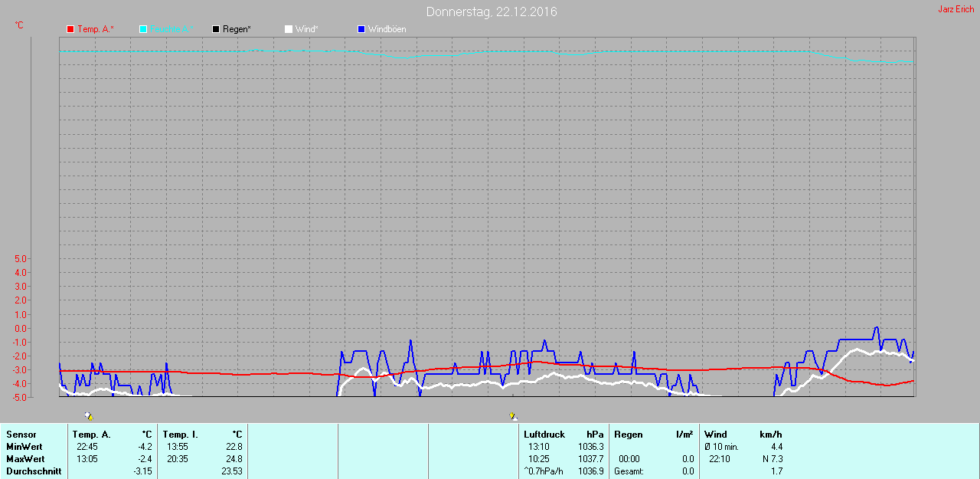Click the black Regen* legend swatch

216,29
